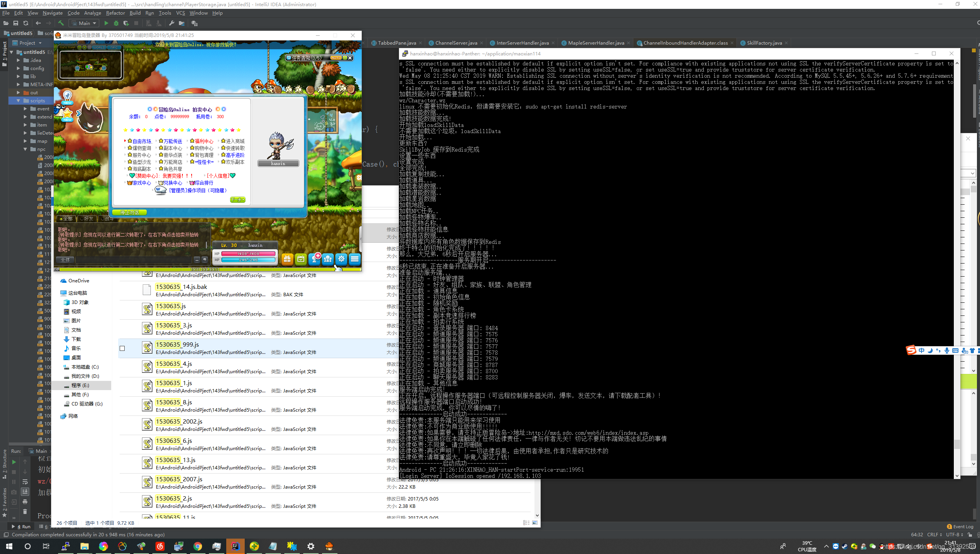Open the VCS menu

tap(180, 13)
